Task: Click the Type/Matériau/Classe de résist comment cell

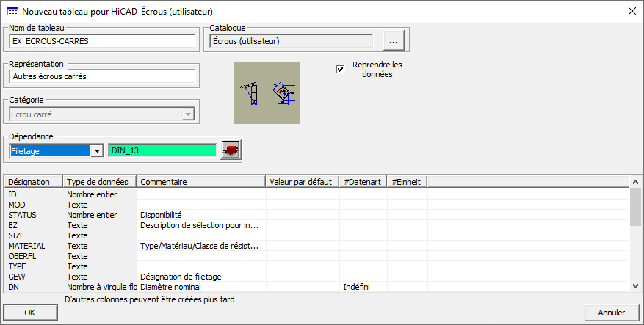Action: coord(201,246)
